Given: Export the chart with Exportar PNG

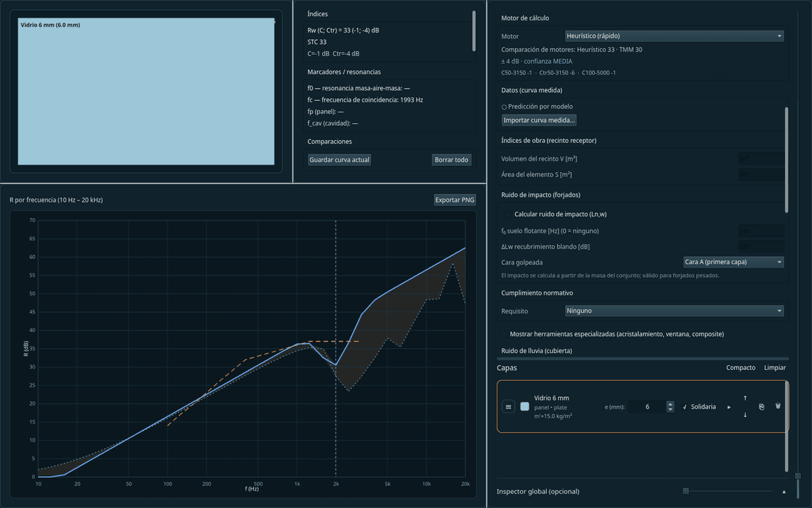Looking at the screenshot, I should [x=455, y=200].
